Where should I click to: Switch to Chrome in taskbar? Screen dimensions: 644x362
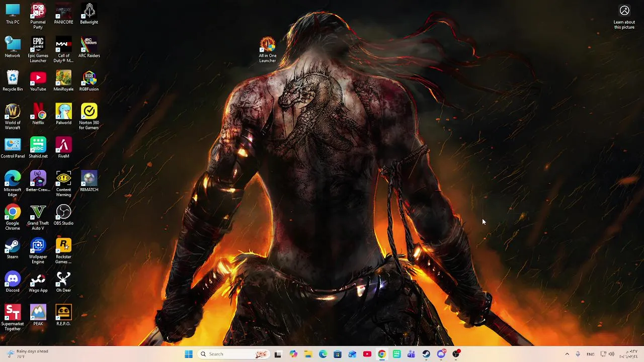point(382,354)
